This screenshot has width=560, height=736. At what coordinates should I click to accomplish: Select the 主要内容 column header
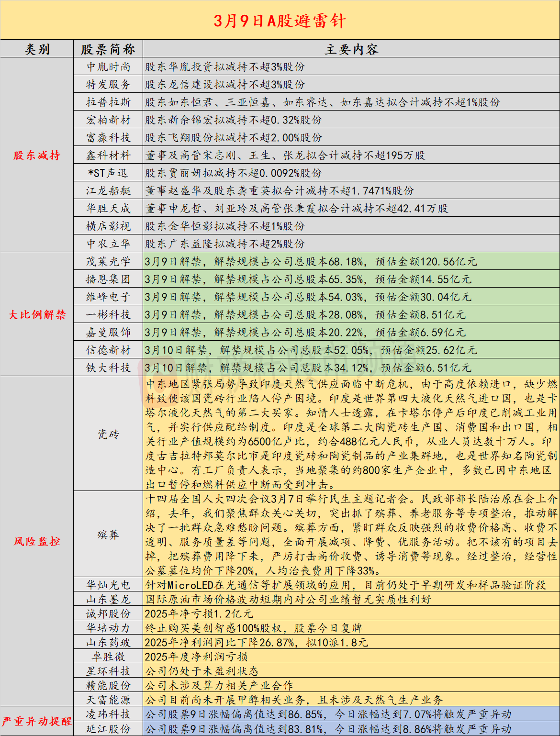tap(351, 49)
